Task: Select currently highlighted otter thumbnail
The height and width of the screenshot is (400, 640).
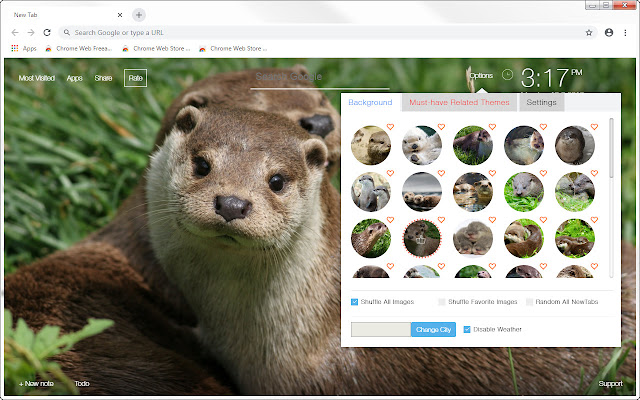Action: (422, 238)
